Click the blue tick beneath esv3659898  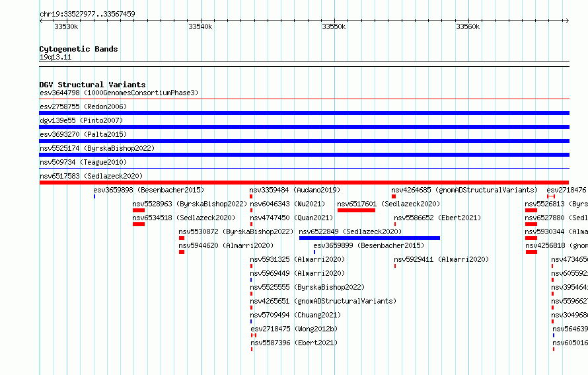pyautogui.click(x=94, y=196)
